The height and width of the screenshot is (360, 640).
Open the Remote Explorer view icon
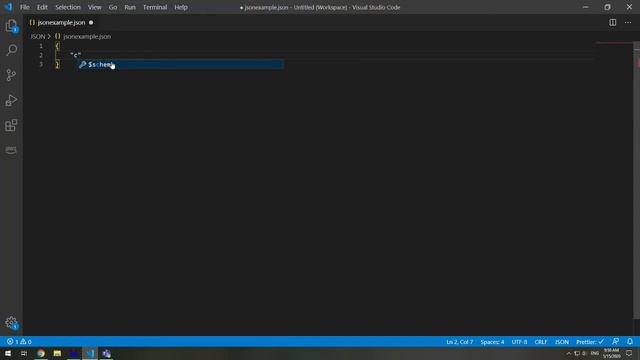tap(11, 150)
